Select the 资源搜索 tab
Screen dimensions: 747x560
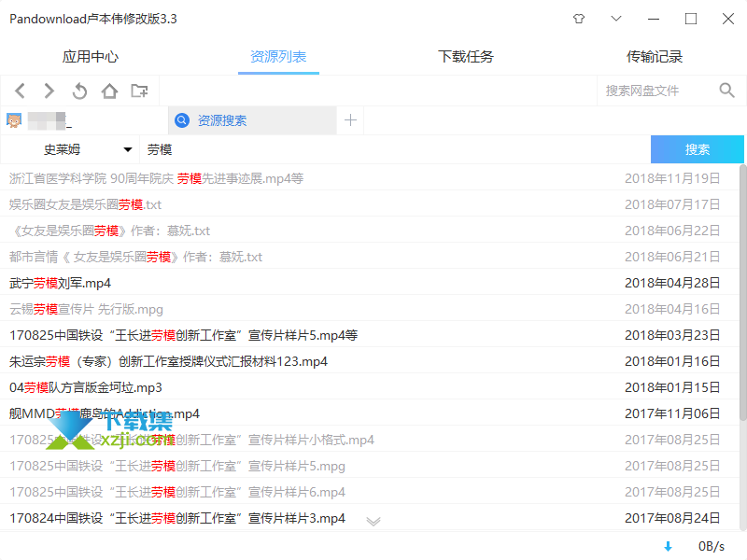click(x=252, y=120)
